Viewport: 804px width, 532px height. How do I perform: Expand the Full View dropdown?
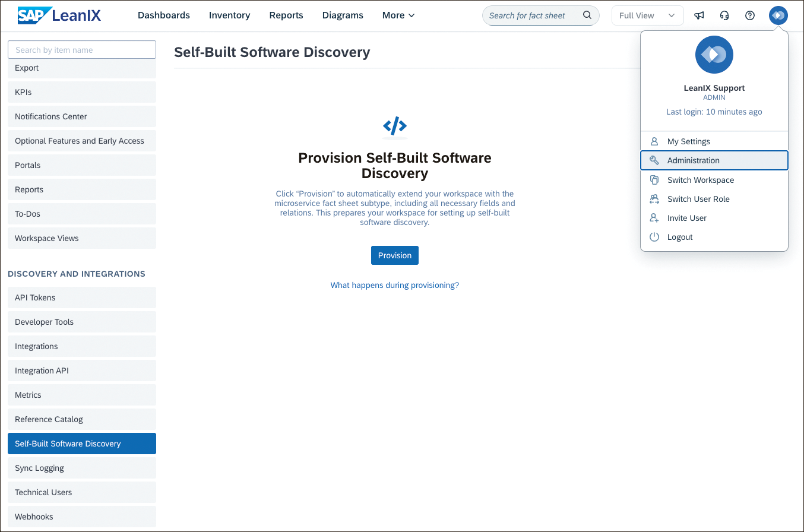pyautogui.click(x=647, y=15)
